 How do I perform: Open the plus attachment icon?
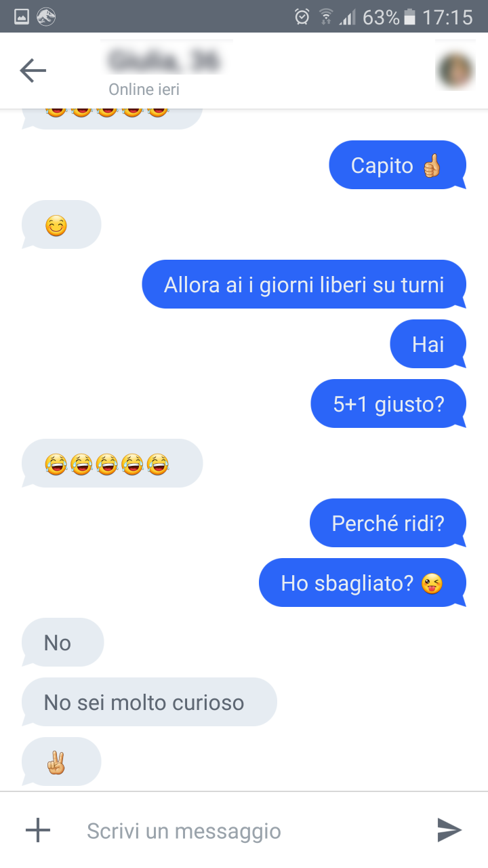coord(38,830)
